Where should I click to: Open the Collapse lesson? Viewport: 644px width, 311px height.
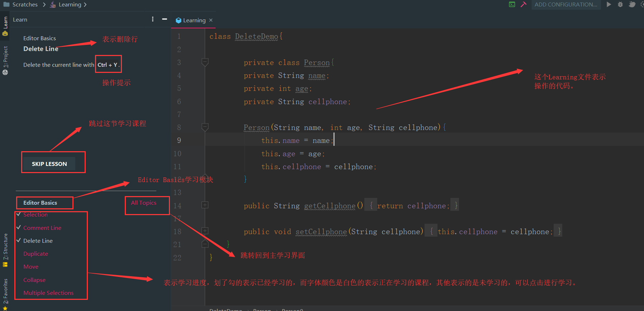click(34, 280)
